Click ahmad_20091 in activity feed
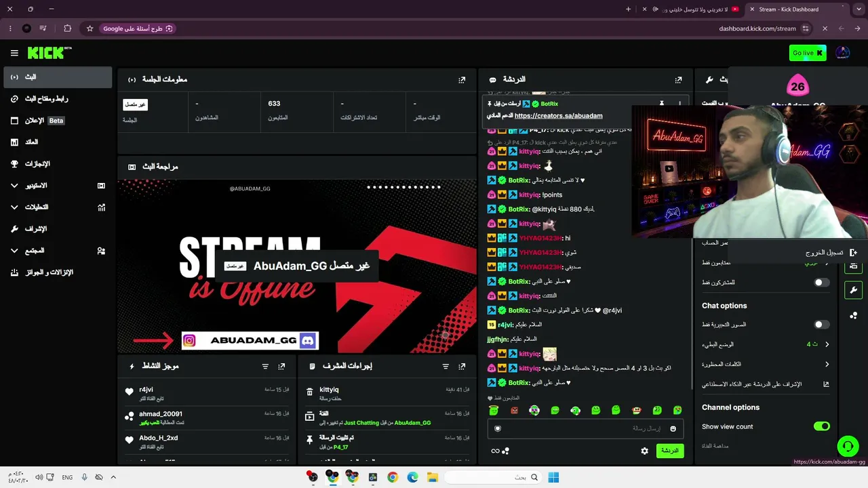 coord(161,414)
